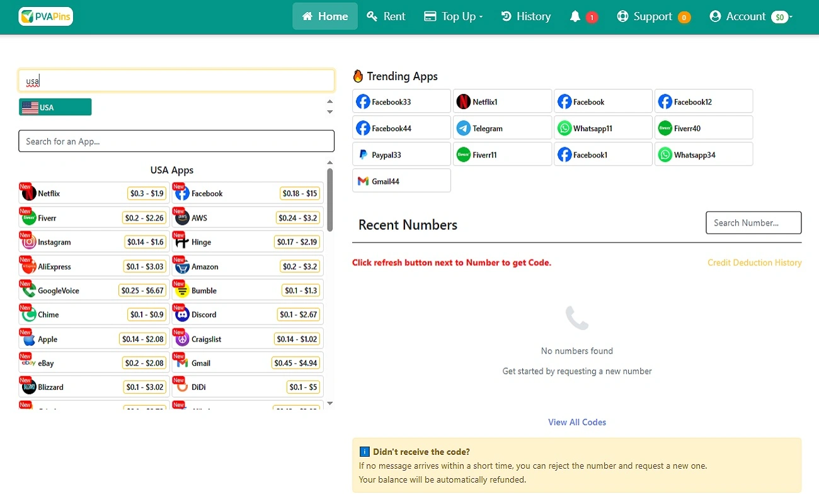Open the trending Facebook1 button
819x504 pixels.
[x=603, y=155]
